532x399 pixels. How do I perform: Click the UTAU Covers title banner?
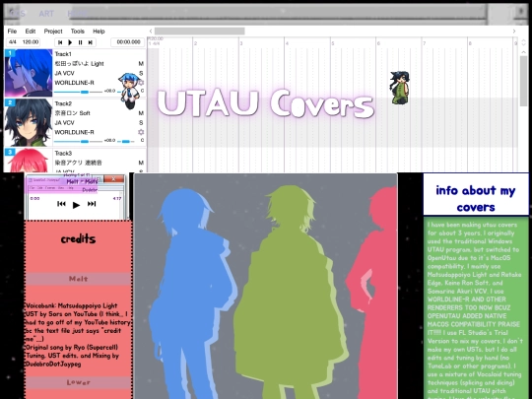(x=266, y=102)
